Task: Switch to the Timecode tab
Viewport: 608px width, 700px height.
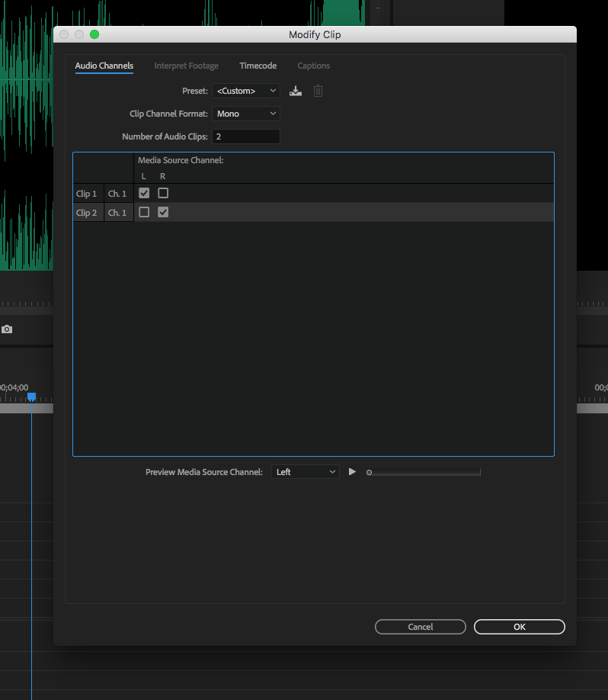Action: tap(258, 66)
